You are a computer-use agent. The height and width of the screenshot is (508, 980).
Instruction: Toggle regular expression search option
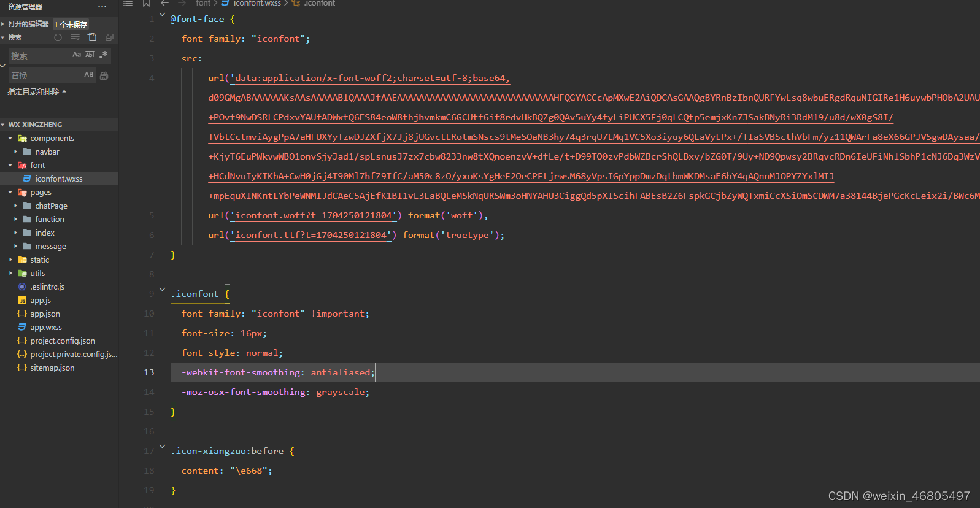coord(103,55)
